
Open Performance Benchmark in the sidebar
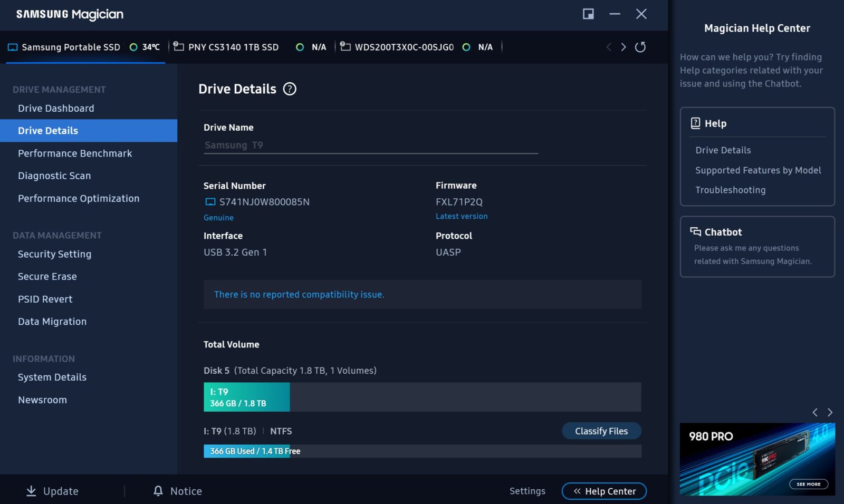pos(75,153)
